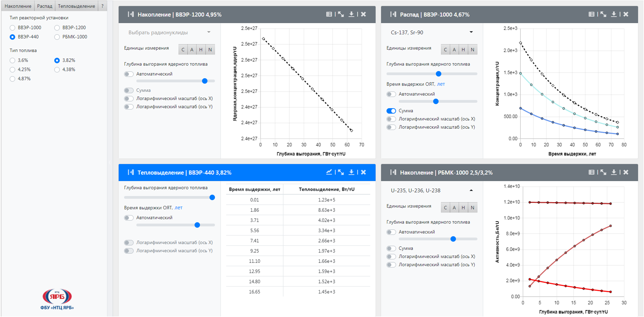
Task: Click лет link in Тепловыделение panel
Action: point(178,208)
